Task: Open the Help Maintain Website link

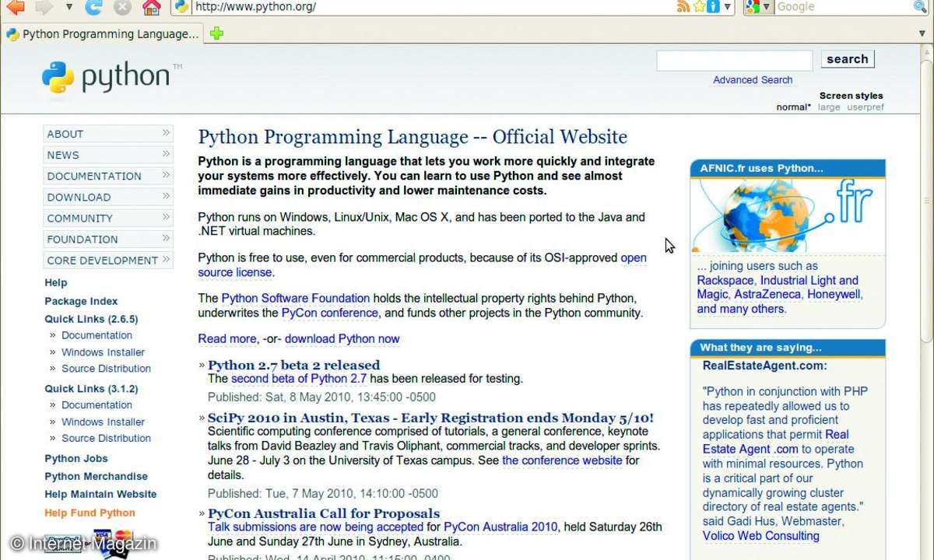Action: tap(100, 494)
